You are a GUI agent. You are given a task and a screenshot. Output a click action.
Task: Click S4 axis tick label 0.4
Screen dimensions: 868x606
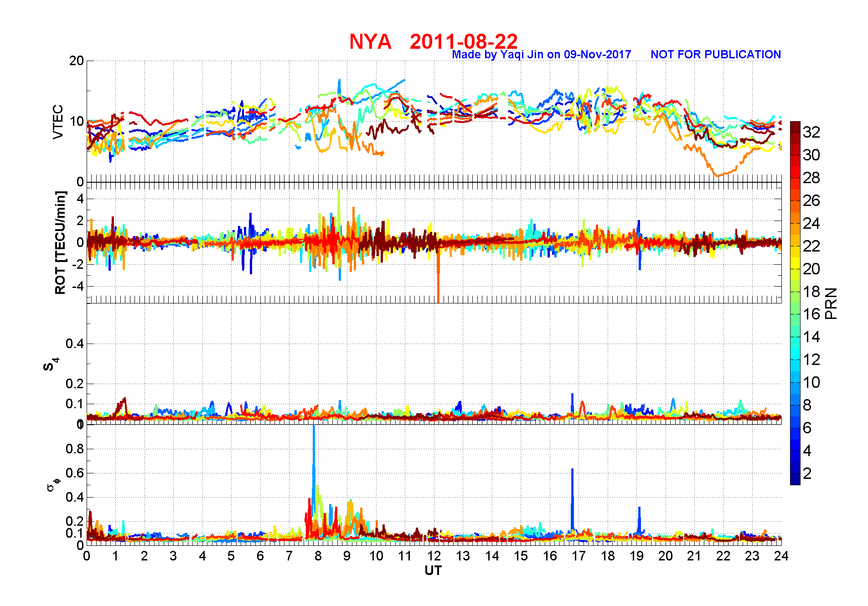click(75, 344)
